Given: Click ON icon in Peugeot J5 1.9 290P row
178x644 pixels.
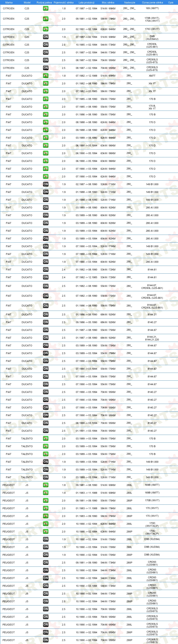Looking at the screenshot, I should coord(46,555).
